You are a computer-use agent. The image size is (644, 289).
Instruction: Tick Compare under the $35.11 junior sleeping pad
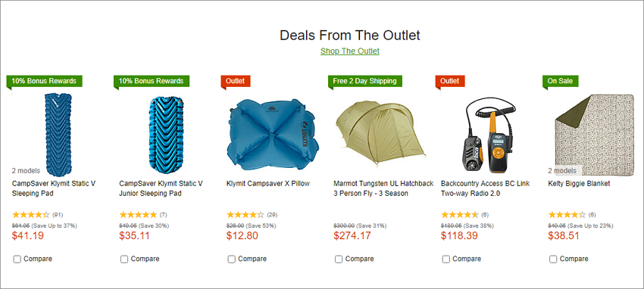(x=124, y=259)
